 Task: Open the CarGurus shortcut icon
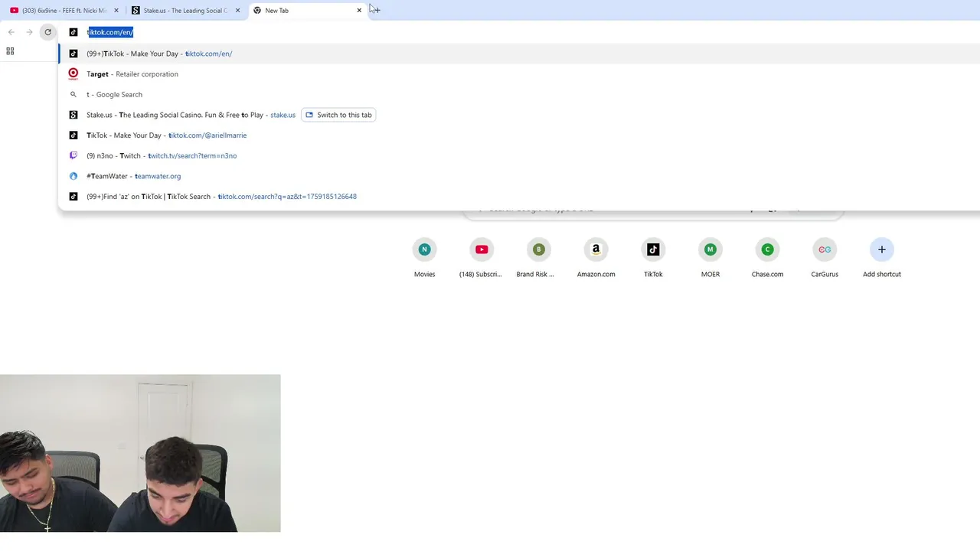coord(825,249)
